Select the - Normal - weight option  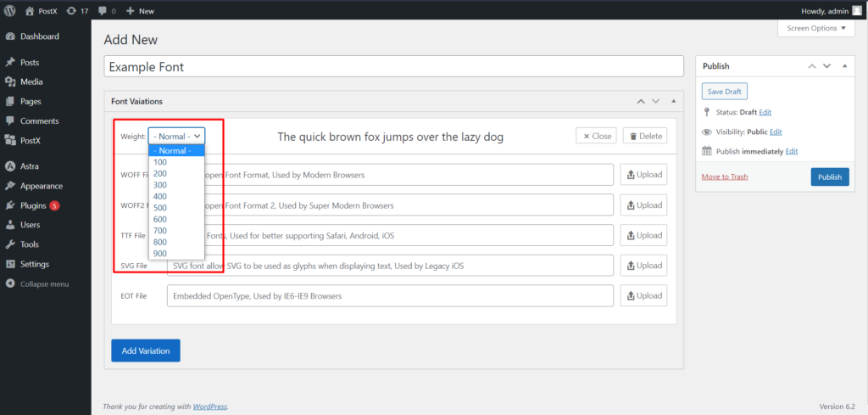176,151
